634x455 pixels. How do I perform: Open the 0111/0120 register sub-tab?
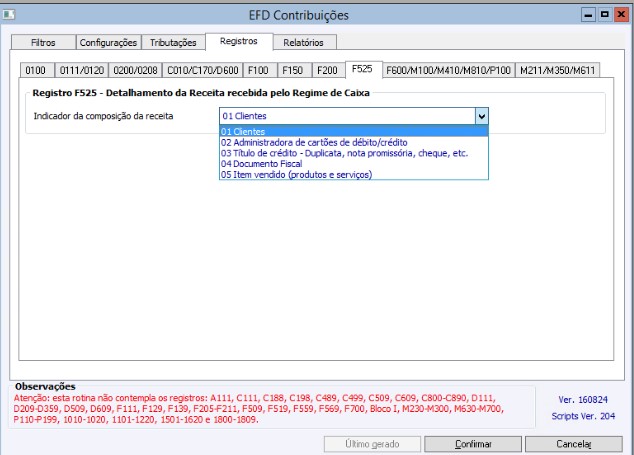tap(82, 70)
